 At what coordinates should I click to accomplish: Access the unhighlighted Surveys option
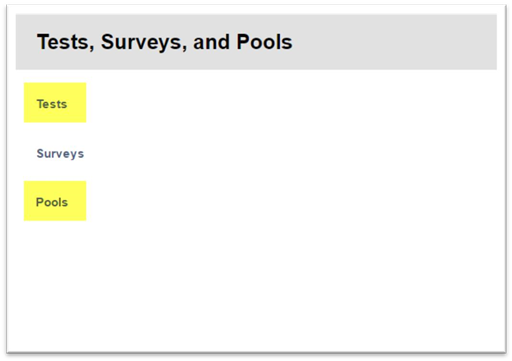60,154
